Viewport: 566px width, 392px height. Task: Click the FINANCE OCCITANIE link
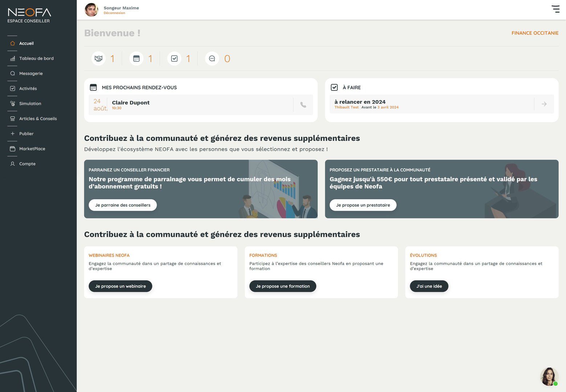pos(535,33)
